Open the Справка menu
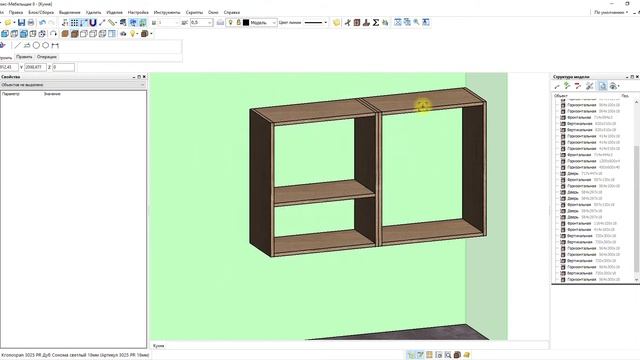Viewport: 640px width, 360px height. click(x=232, y=13)
